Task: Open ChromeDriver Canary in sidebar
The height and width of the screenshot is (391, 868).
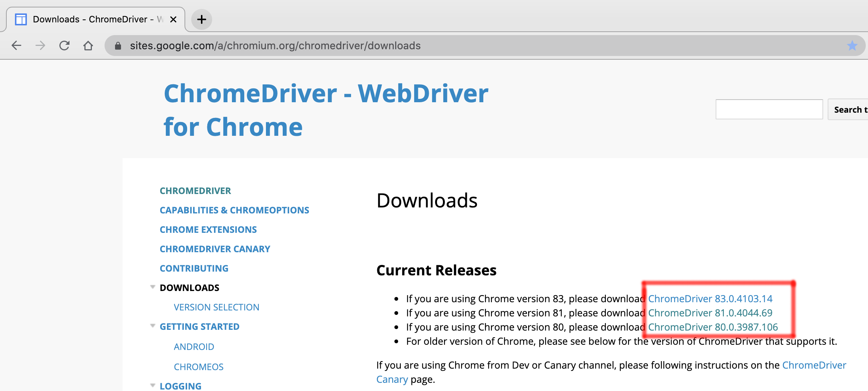Action: [x=215, y=249]
